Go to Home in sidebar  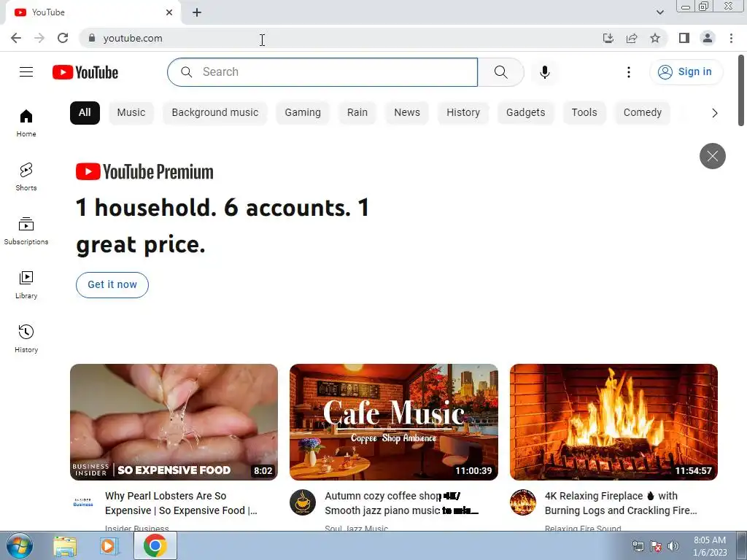point(26,122)
